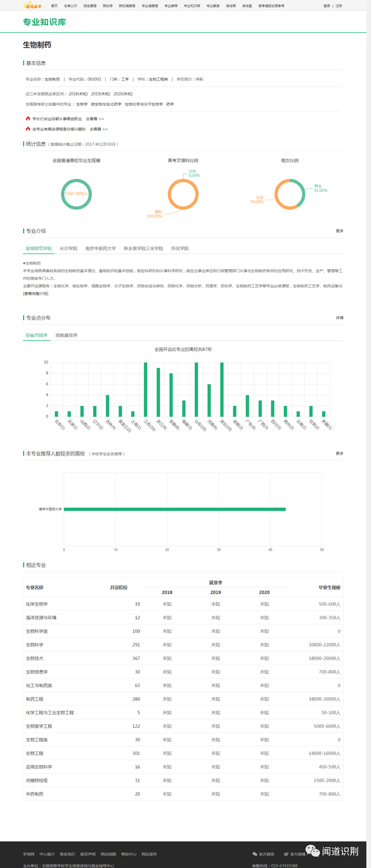Open 首页 in the top navigation
Image resolution: width=371 pixels, height=868 pixels.
pyautogui.click(x=54, y=5)
